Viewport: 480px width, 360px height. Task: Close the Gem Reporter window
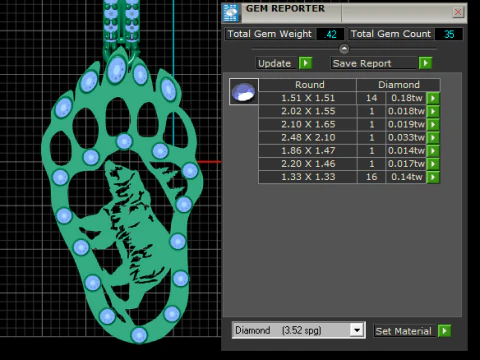click(x=458, y=12)
